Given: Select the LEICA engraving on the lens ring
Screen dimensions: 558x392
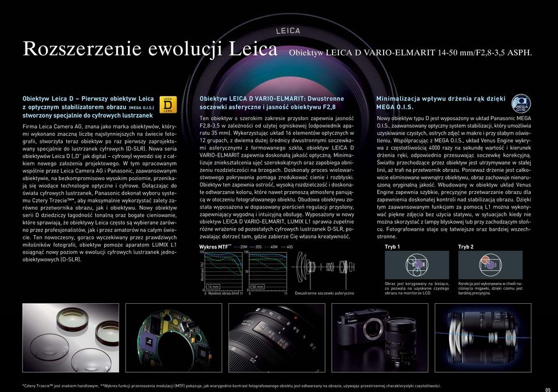Looking at the screenshot, I should [x=288, y=31].
